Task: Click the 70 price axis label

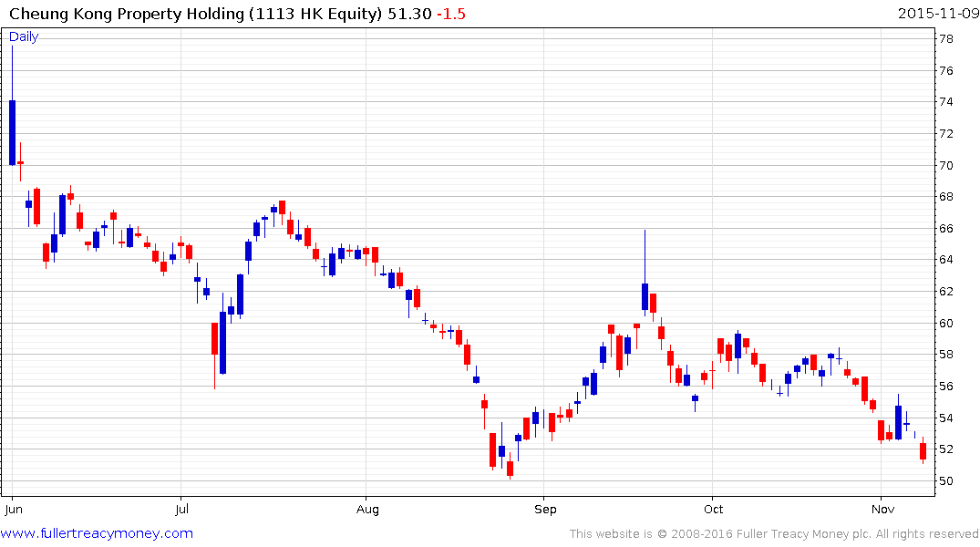Action: point(945,166)
